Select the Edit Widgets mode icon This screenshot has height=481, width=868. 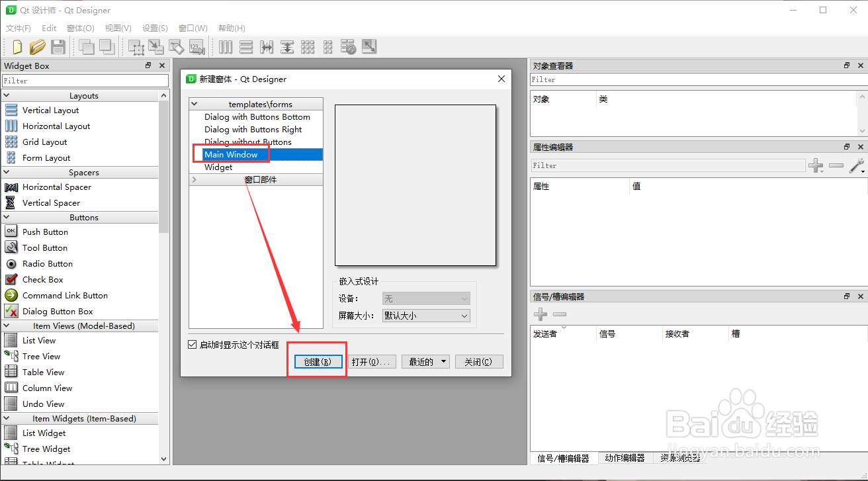pyautogui.click(x=136, y=47)
